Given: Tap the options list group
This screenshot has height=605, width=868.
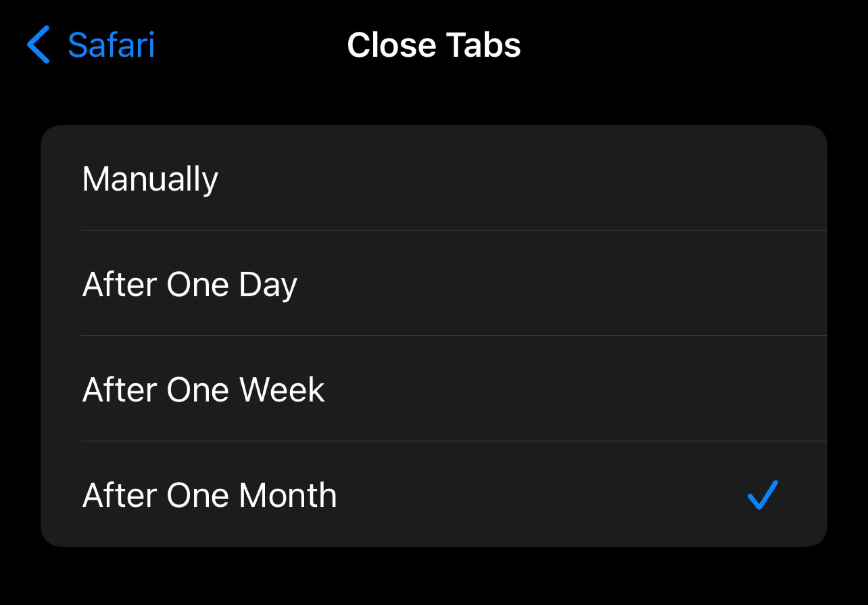Looking at the screenshot, I should (434, 336).
